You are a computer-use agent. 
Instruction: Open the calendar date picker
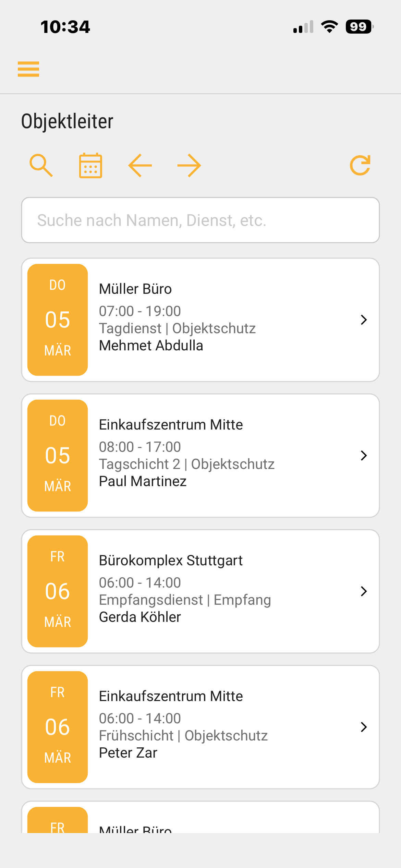[x=90, y=166]
